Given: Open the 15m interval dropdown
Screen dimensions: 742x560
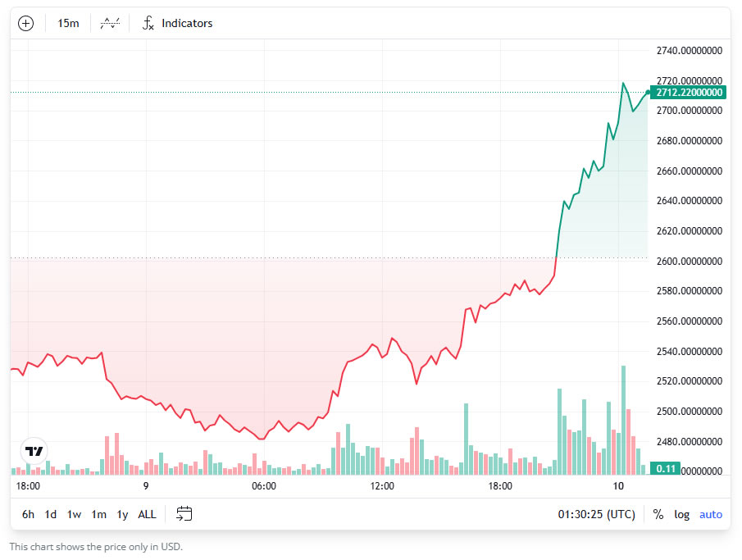Looking at the screenshot, I should click(67, 23).
